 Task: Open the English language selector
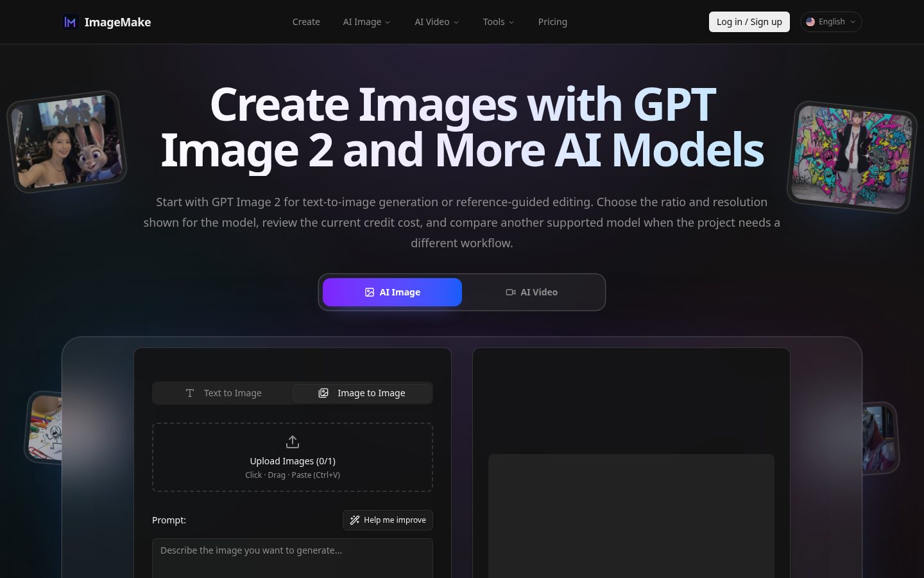tap(830, 22)
